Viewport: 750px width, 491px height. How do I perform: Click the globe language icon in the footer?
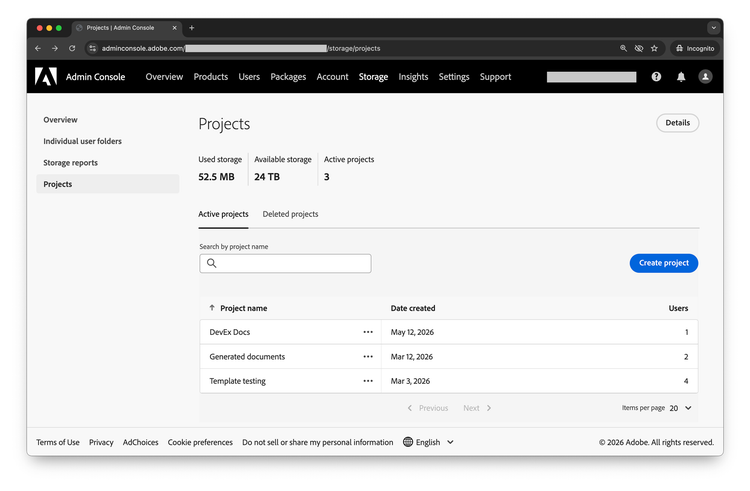click(408, 442)
